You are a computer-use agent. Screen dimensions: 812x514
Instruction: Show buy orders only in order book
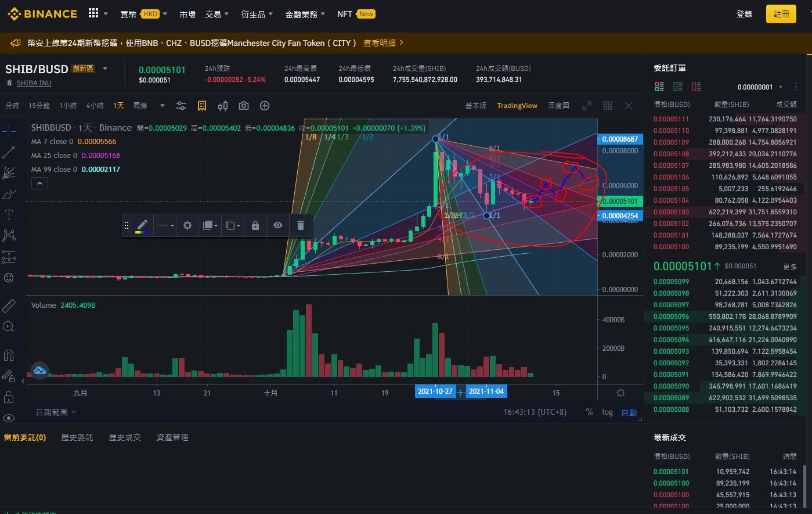point(678,87)
